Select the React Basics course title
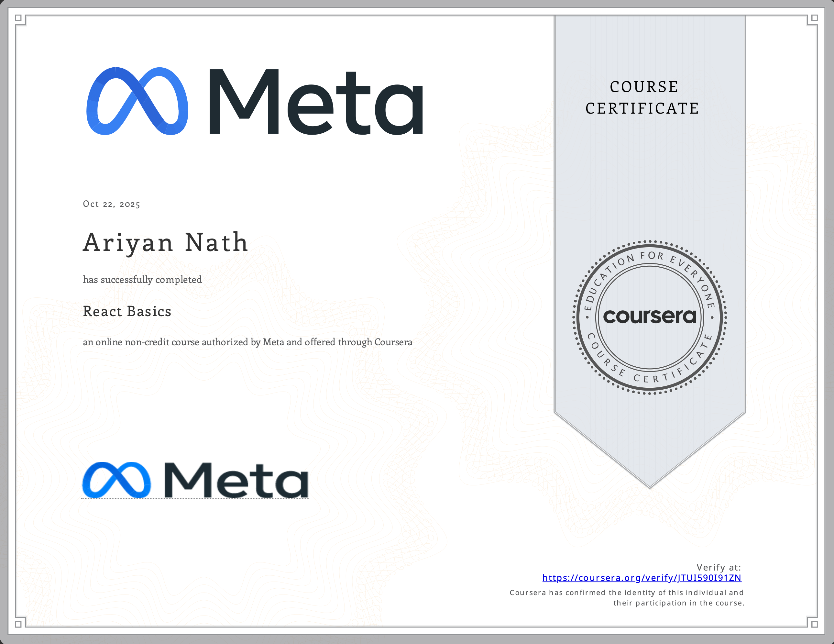The image size is (834, 644). coord(126,312)
